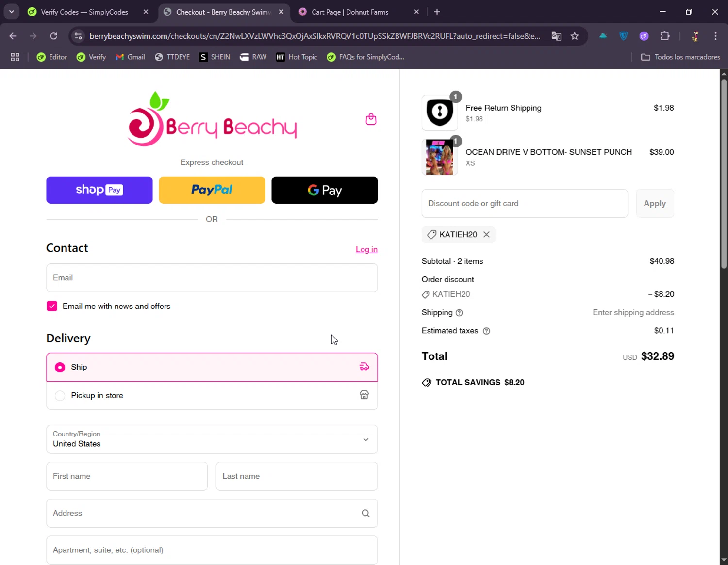Open the Verify bookmark
Viewport: 728px width, 565px height.
91,57
